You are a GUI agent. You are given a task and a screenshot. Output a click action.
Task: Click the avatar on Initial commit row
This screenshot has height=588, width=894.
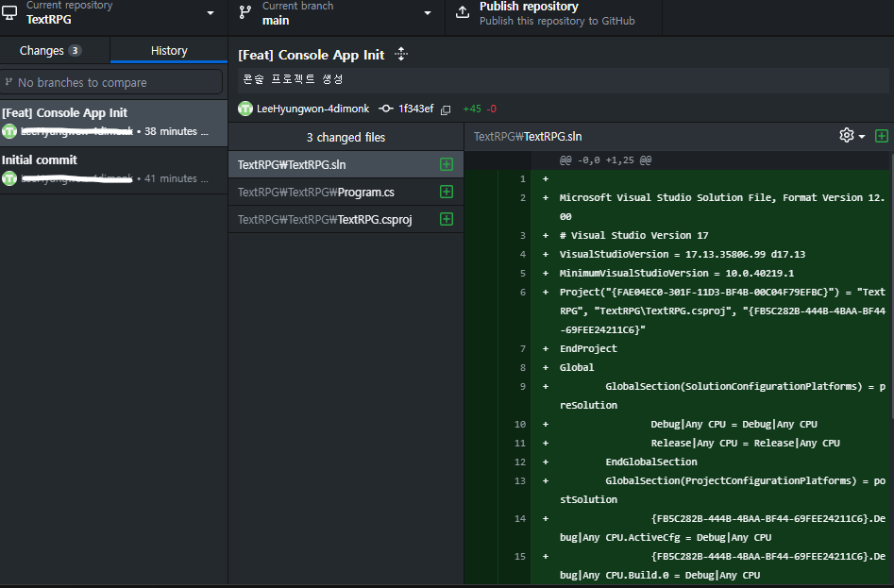[9, 178]
